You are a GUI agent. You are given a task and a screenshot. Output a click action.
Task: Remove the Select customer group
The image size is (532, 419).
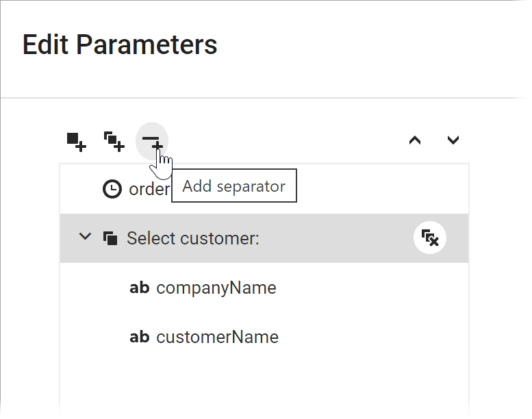pos(430,238)
